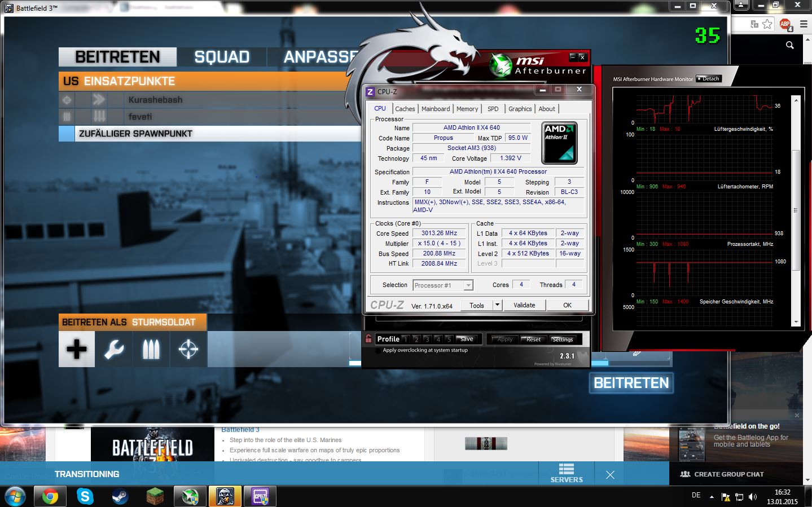The width and height of the screenshot is (812, 507).
Task: Click the Afterburner Save profile button
Action: tap(467, 339)
